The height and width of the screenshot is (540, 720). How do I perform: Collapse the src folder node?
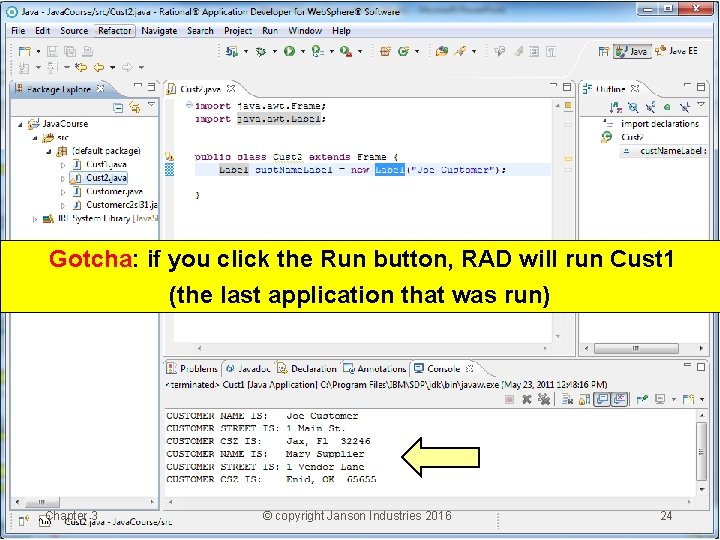tap(34, 138)
